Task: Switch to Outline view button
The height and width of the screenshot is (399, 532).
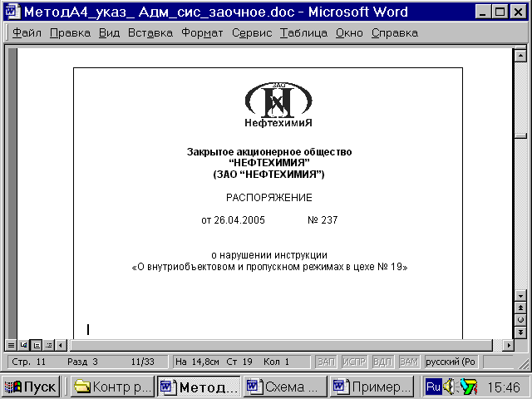Action: pyautogui.click(x=48, y=346)
